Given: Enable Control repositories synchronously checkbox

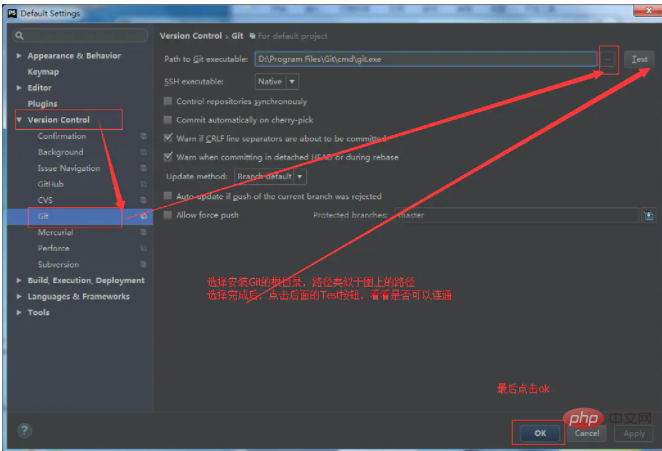Looking at the screenshot, I should click(x=168, y=101).
